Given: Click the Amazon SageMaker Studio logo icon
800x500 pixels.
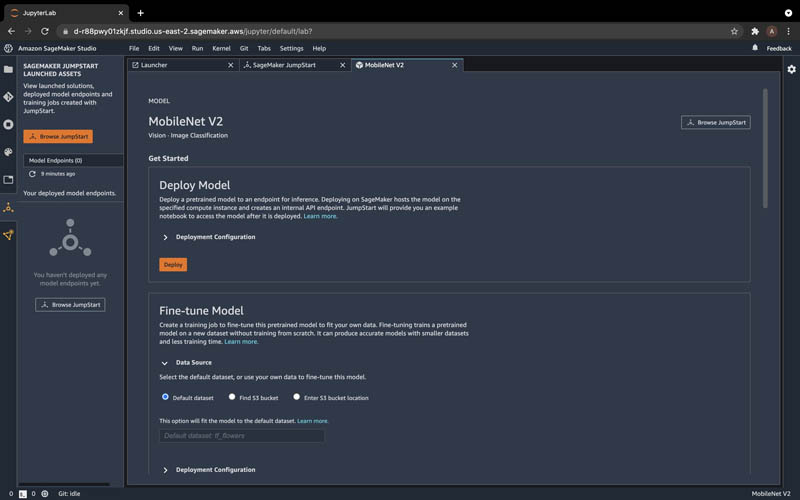Looking at the screenshot, I should (8, 48).
